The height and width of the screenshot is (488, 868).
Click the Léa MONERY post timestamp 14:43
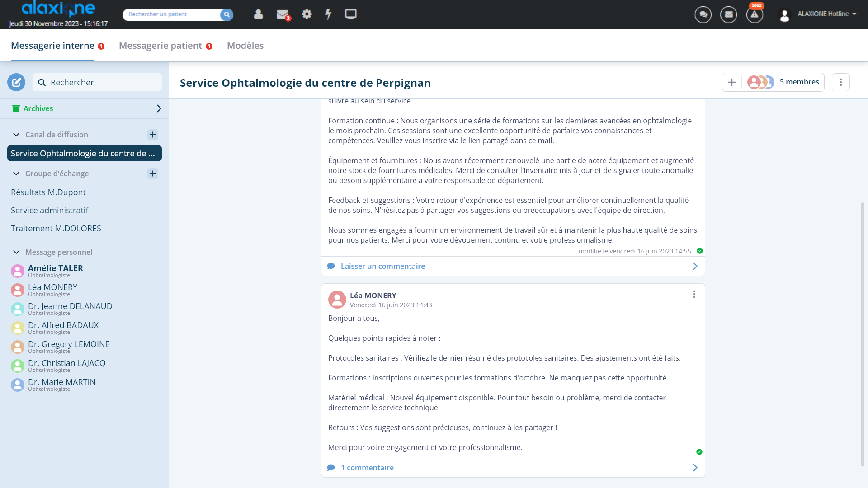[391, 305]
